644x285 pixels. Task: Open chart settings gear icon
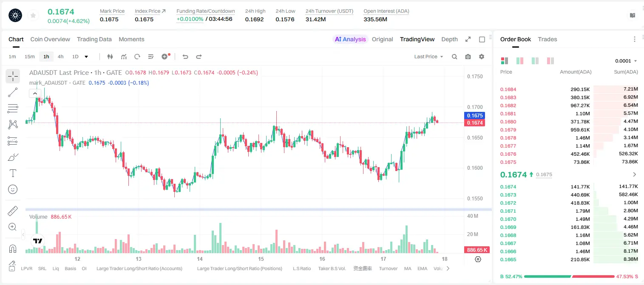(x=482, y=57)
